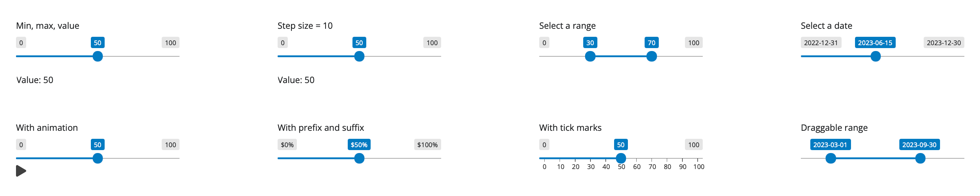This screenshot has height=196, width=980.
Task: Click the animation play button
Action: (x=21, y=171)
